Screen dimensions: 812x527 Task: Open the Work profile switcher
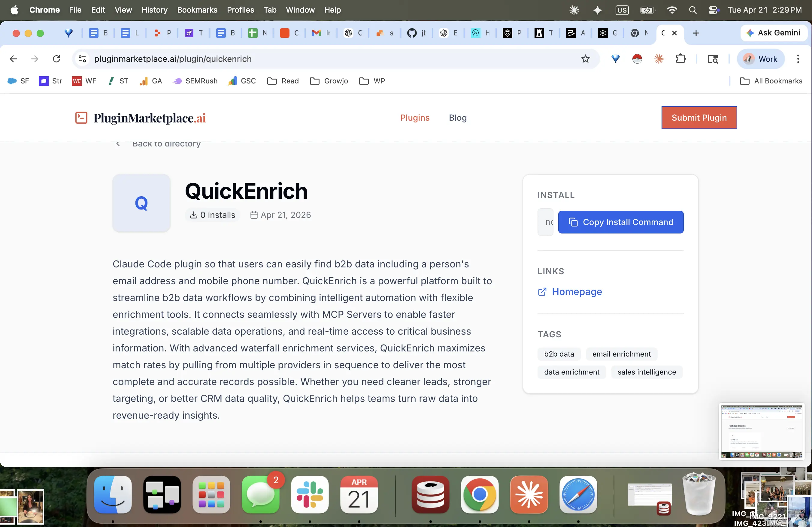tap(760, 59)
